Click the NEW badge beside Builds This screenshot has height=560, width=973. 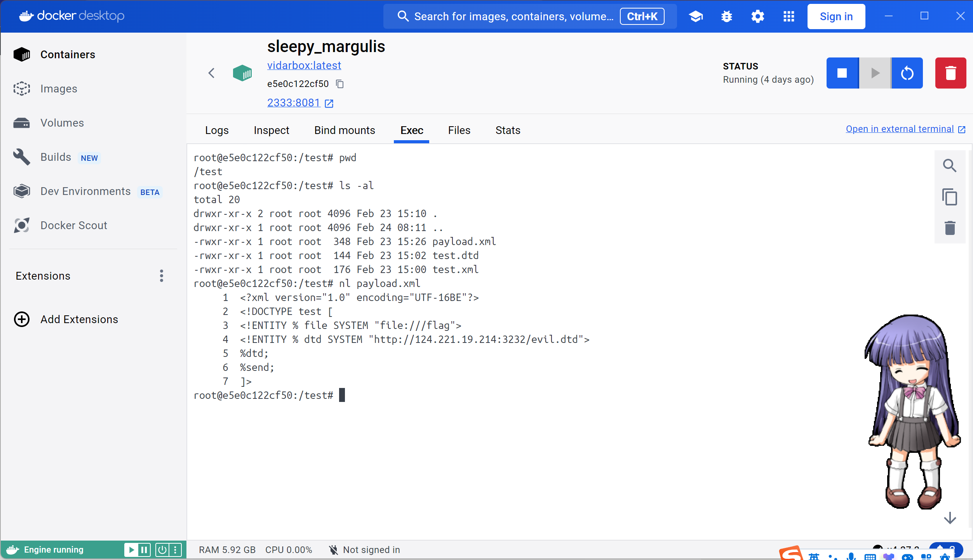point(89,158)
